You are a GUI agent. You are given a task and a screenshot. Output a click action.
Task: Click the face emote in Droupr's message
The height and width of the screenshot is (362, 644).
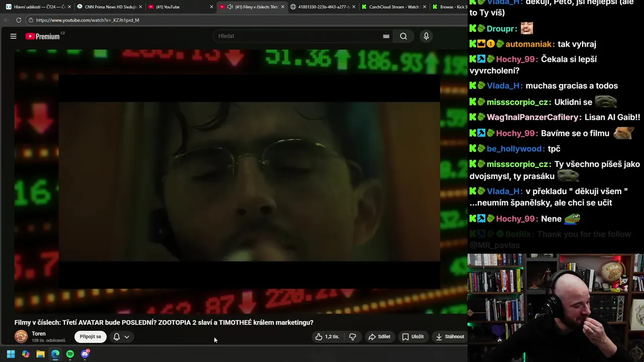click(527, 28)
